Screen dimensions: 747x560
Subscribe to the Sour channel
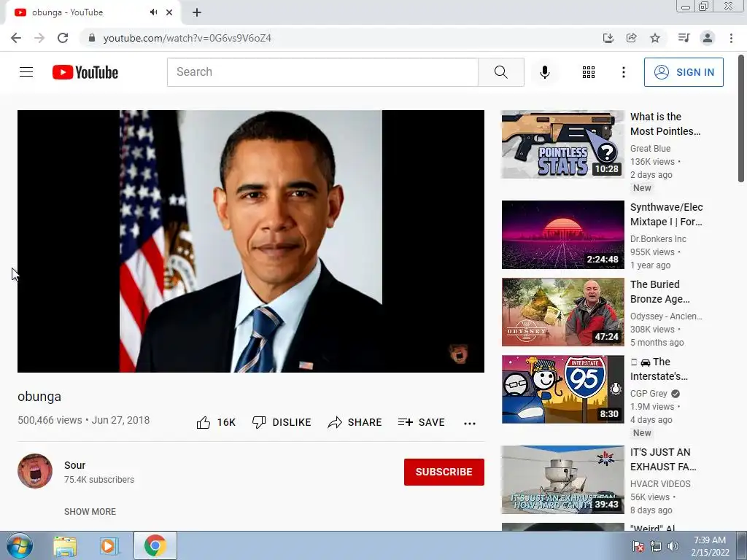(x=444, y=472)
